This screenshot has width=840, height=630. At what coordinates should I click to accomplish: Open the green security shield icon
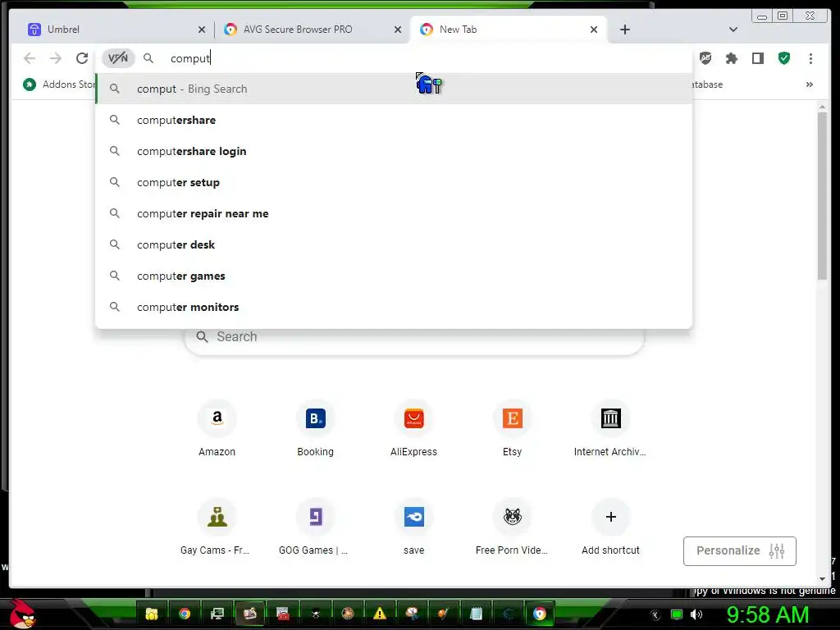click(783, 58)
